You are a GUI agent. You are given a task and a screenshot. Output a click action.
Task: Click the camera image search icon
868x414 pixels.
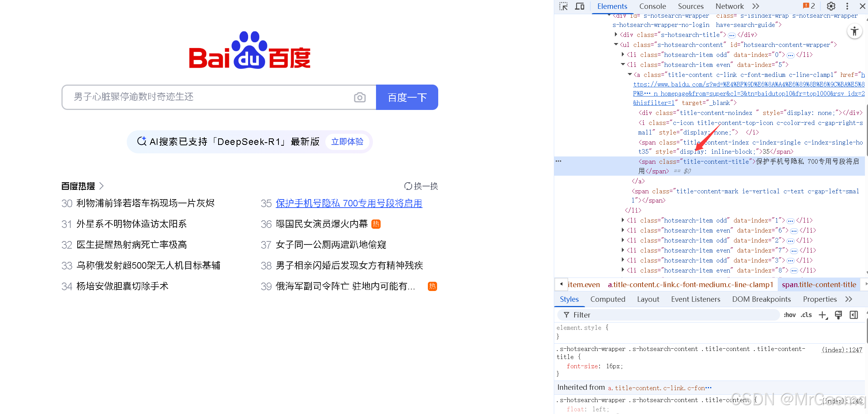(x=360, y=97)
